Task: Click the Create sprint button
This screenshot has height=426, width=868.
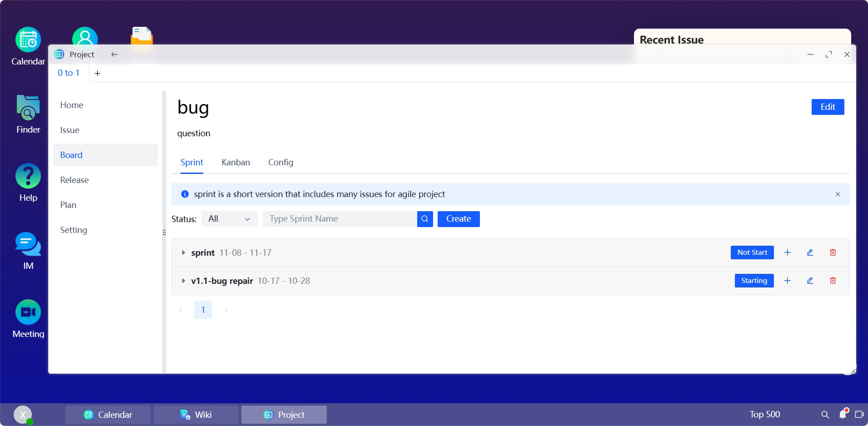Action: tap(458, 219)
